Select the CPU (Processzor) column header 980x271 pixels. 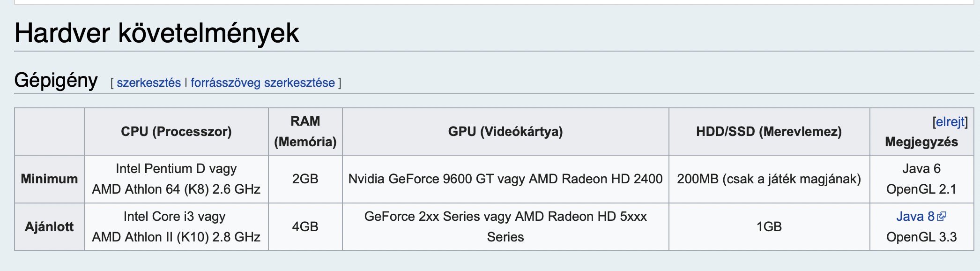pos(176,132)
